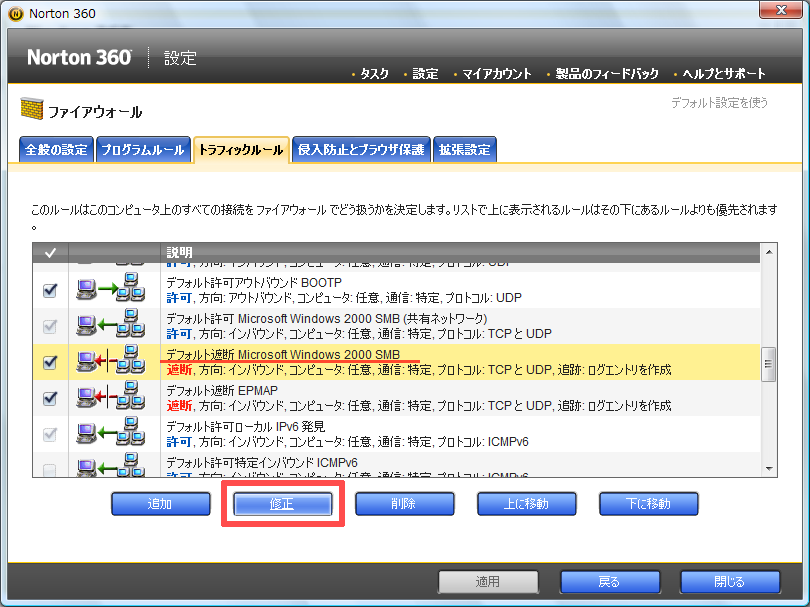
Task: Click the inbound ICMPv6 rule icon
Action: pyautogui.click(x=114, y=467)
